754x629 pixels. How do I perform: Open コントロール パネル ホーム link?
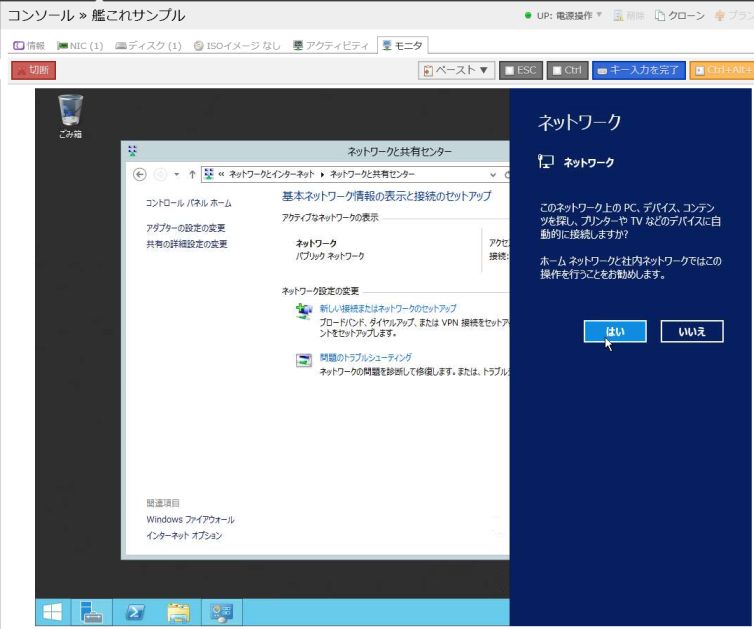[188, 203]
